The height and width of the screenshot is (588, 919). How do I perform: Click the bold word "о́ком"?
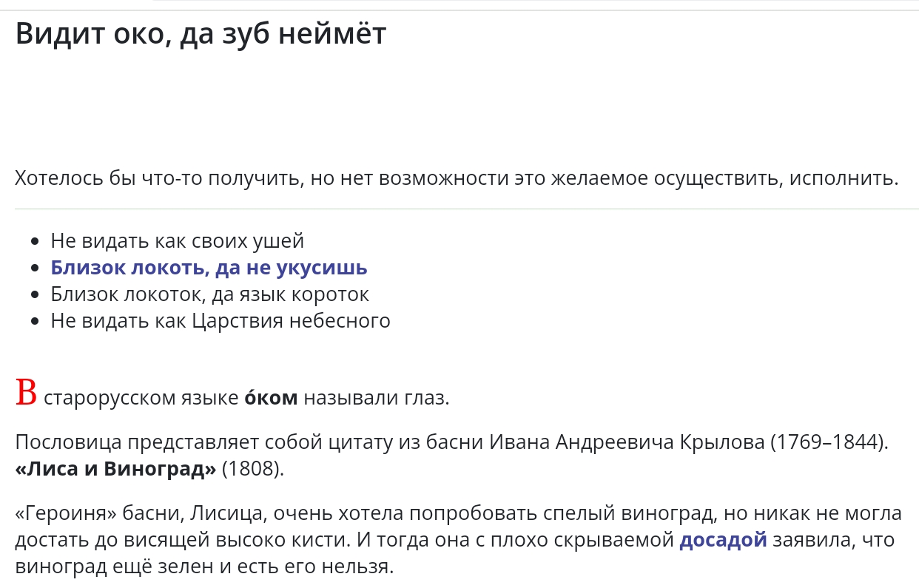[x=271, y=398]
